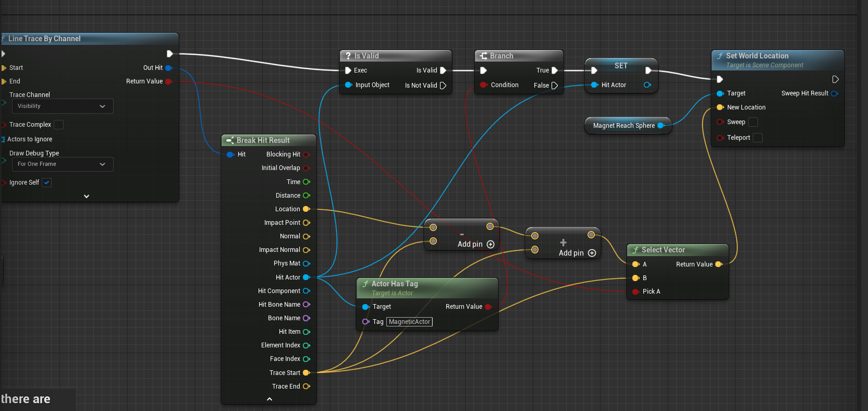Click the MagneticActor tag input field
Screen dimensions: 868x411
coord(409,322)
